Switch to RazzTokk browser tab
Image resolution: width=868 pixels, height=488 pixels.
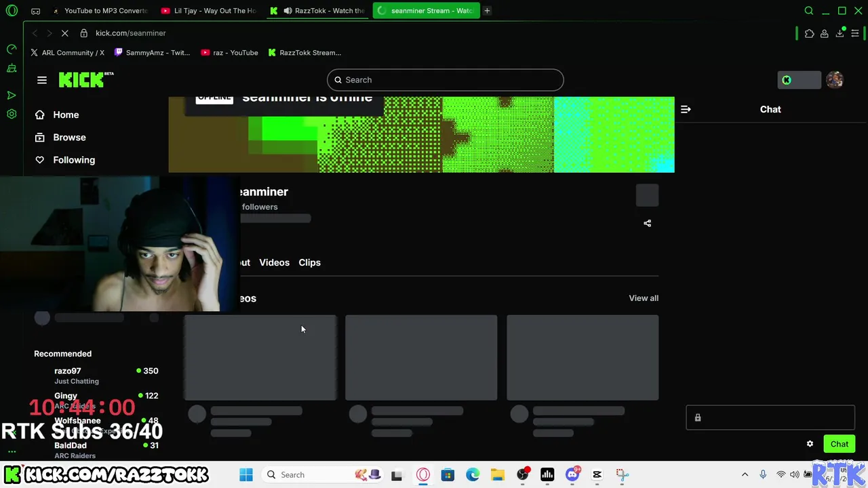click(318, 11)
